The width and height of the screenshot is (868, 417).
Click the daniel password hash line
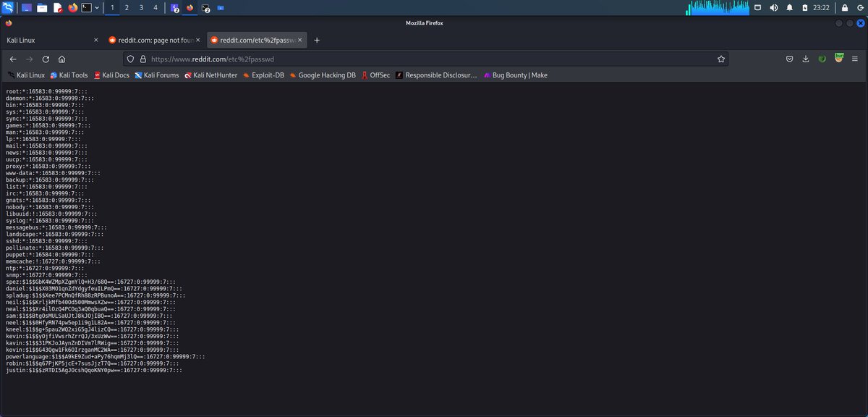[93, 288]
